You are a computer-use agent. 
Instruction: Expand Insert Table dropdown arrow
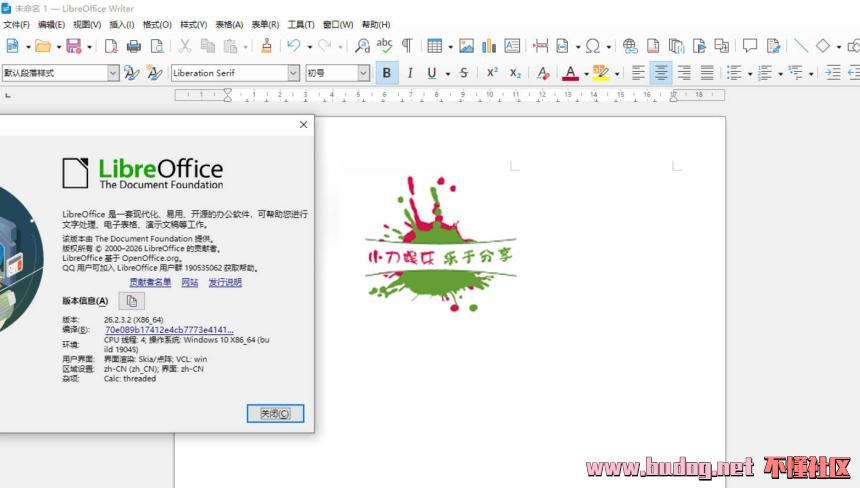(450, 47)
